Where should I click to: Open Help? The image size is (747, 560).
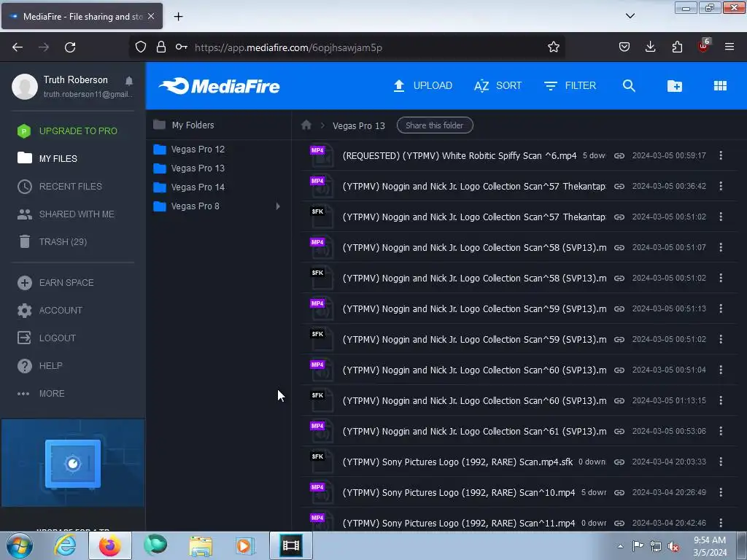(39, 366)
